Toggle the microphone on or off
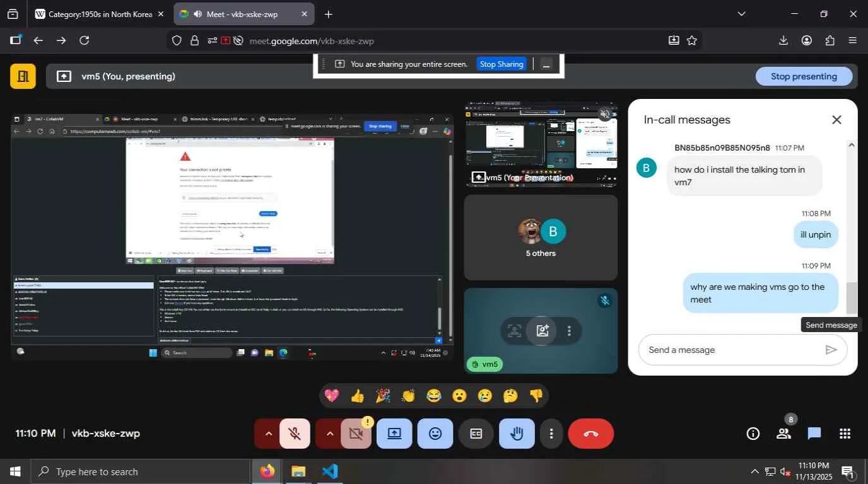The width and height of the screenshot is (868, 484). click(294, 434)
